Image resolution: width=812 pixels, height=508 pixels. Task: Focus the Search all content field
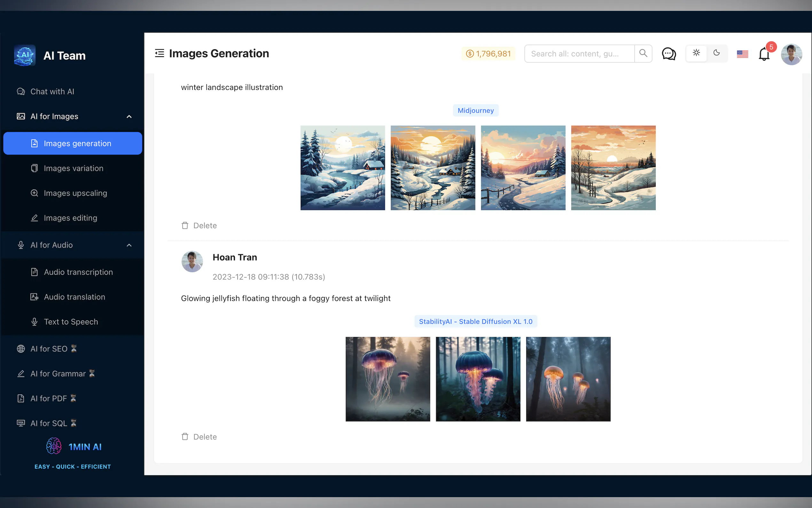(x=579, y=54)
